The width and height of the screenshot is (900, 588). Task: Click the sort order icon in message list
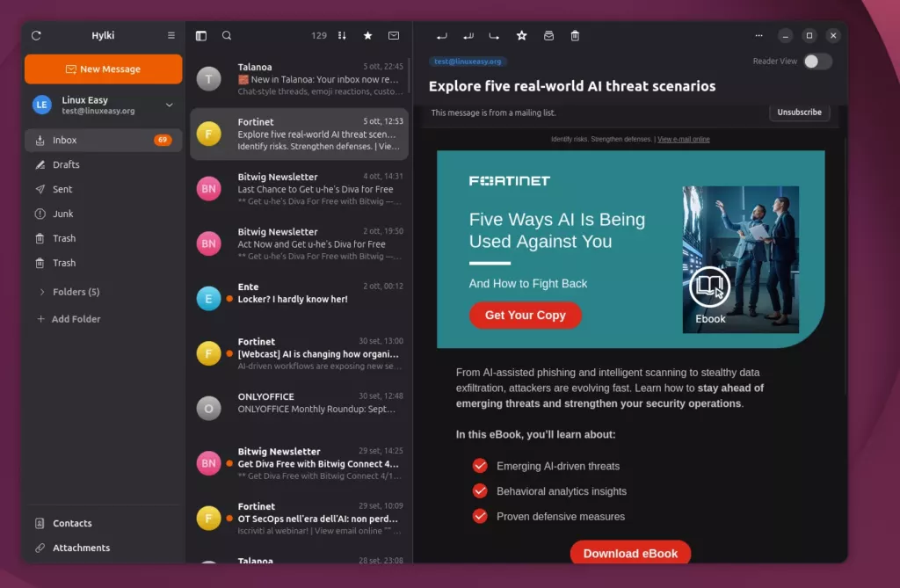[x=342, y=36]
